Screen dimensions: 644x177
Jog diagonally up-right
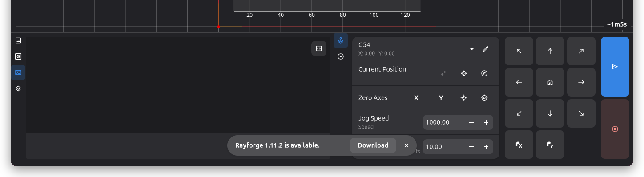tap(581, 51)
